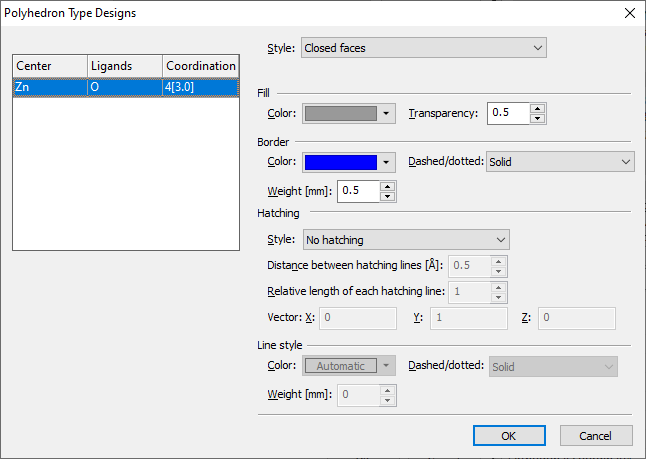Increase Transparency with the up arrow
Image resolution: width=646 pixels, height=459 pixels.
click(x=538, y=108)
